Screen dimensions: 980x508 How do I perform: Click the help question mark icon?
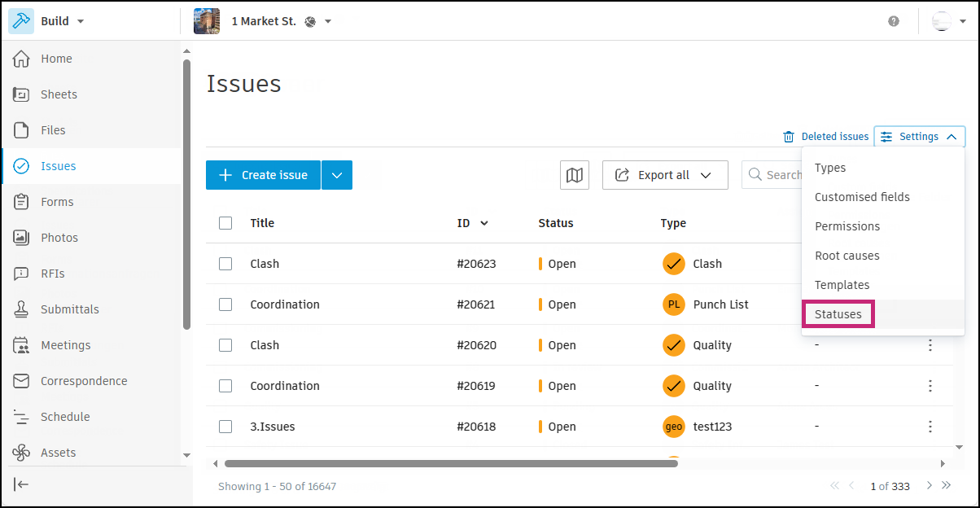point(894,21)
